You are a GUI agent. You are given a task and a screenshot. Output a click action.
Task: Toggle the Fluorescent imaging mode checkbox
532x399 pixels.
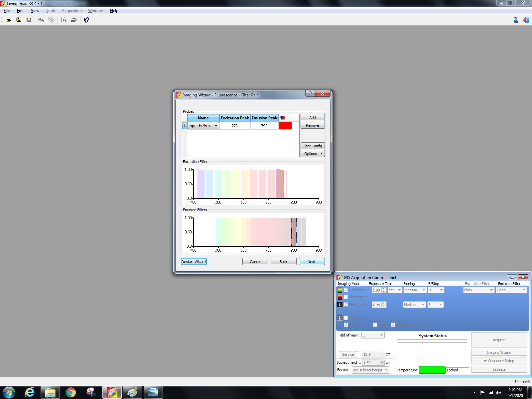346,297
